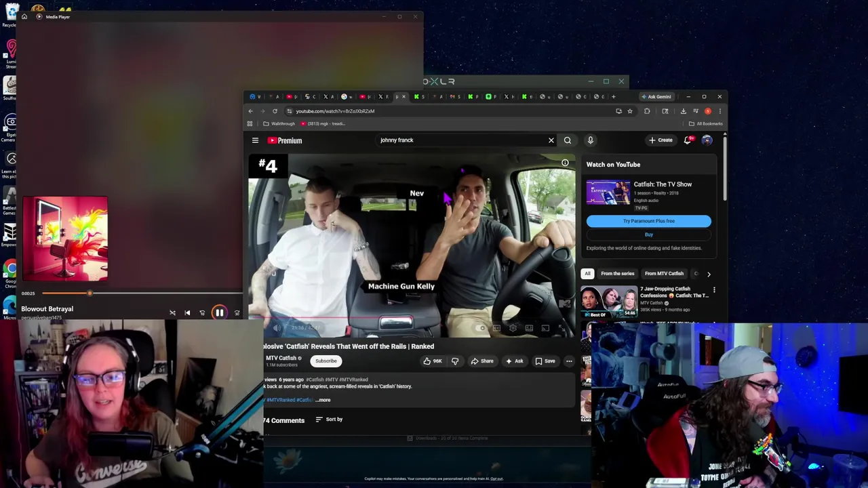Click the Ask button under video
This screenshot has height=488, width=868.
514,361
